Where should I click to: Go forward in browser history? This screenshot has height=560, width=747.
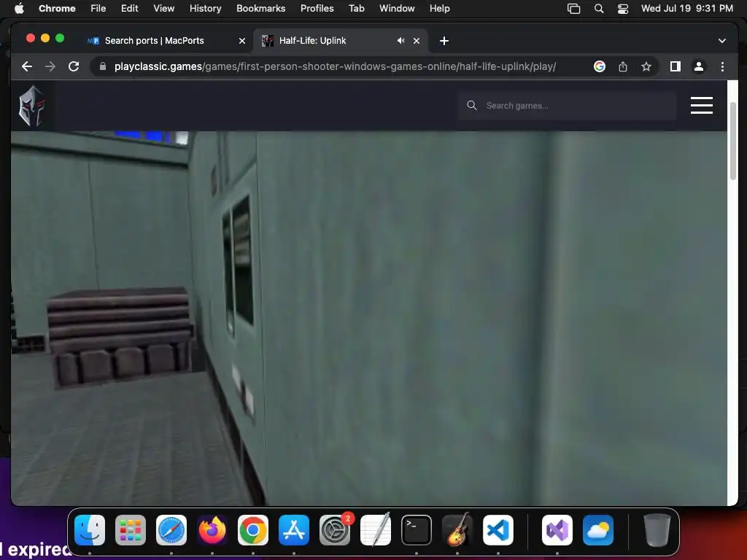click(50, 66)
